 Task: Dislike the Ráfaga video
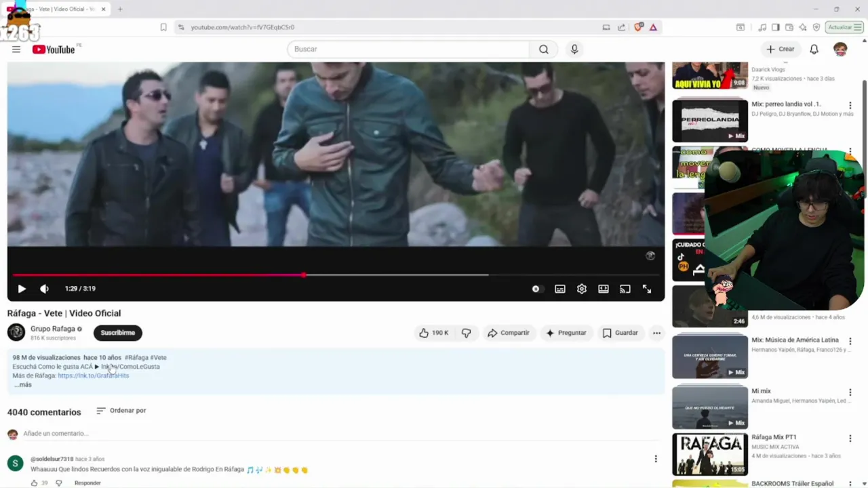(x=467, y=333)
